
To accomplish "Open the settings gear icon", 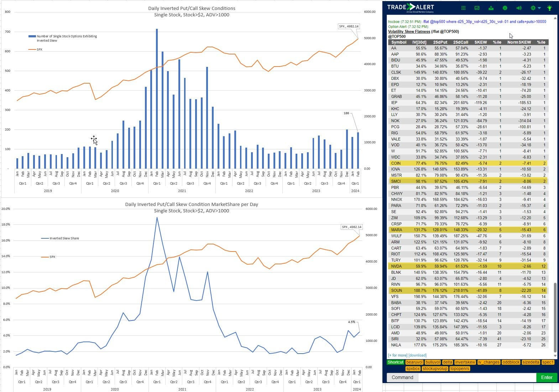I will (533, 8).
